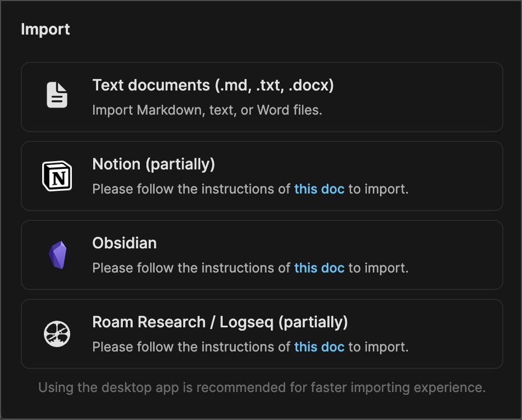Open the Text documents import option
Viewport: 522px width, 420px height.
[x=262, y=97]
